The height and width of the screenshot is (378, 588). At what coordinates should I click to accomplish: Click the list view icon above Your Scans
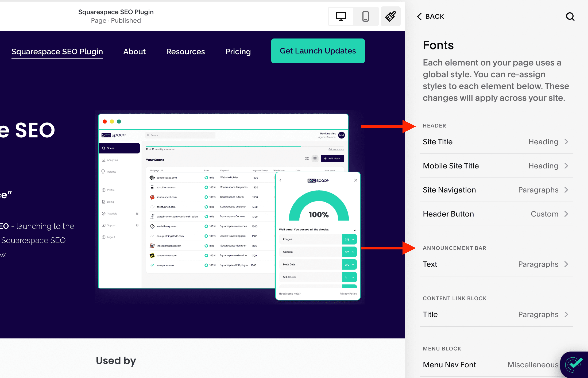click(x=315, y=158)
